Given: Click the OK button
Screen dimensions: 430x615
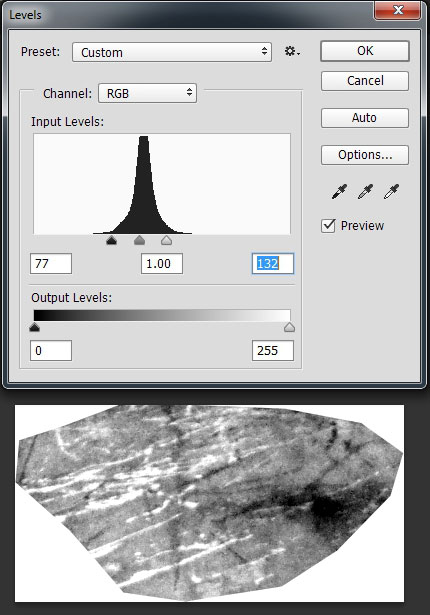Looking at the screenshot, I should [365, 51].
